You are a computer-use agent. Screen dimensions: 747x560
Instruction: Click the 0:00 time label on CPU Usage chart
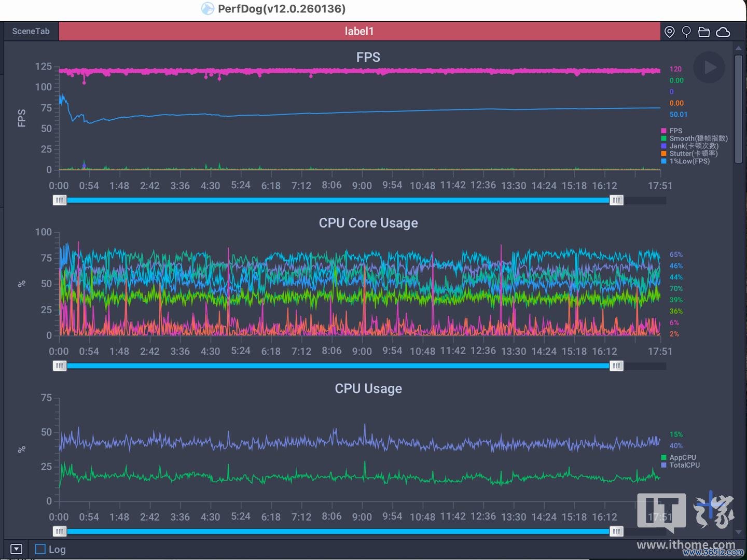point(59,517)
